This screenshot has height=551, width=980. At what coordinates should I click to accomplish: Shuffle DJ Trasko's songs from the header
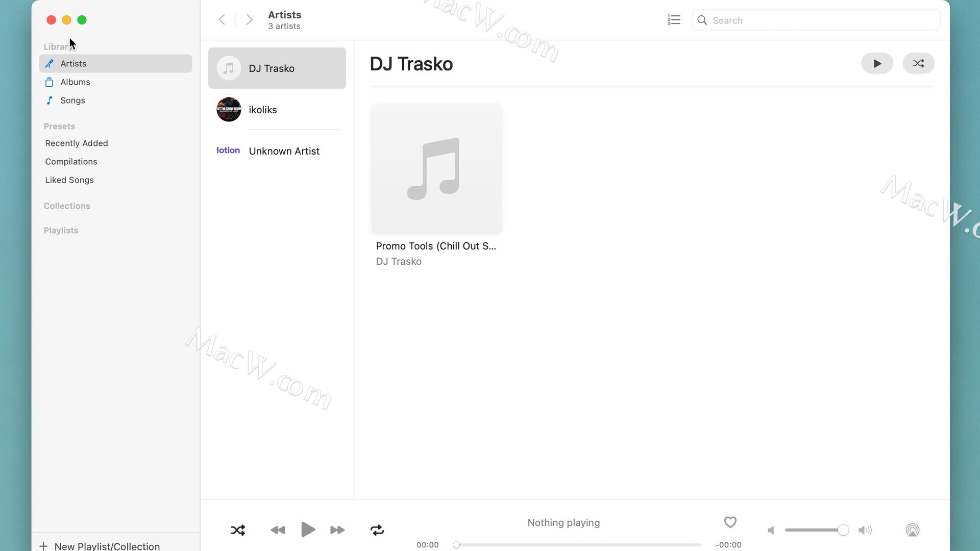[918, 63]
